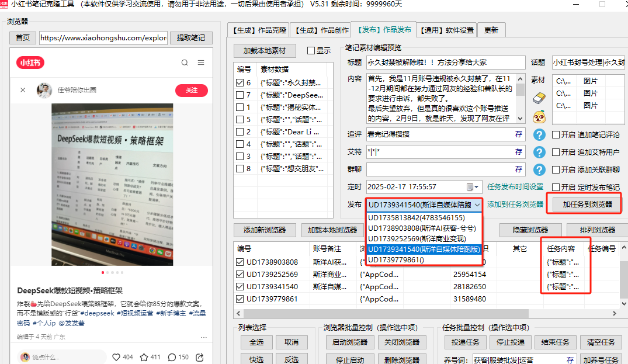Open the calendar dropdown in 定时 field
Viewport: 628px width, 364px height.
[x=473, y=187]
